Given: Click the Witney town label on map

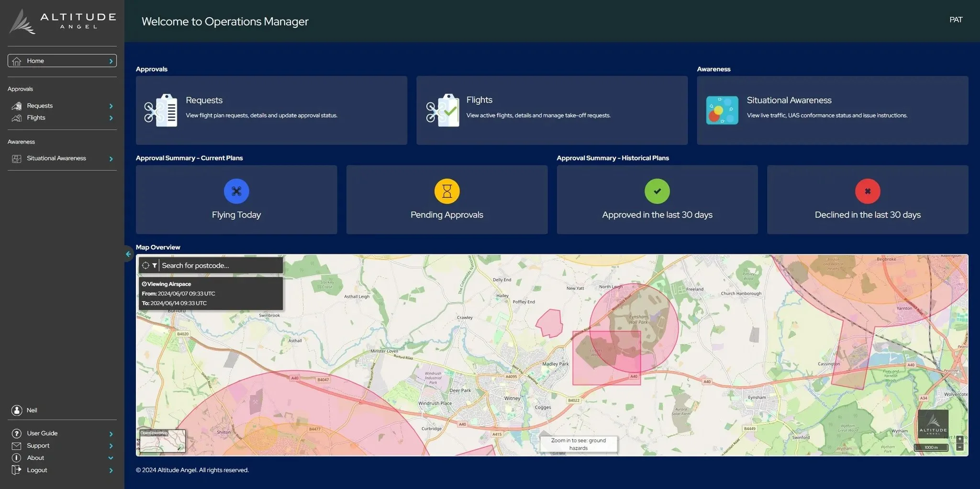Looking at the screenshot, I should (x=512, y=398).
